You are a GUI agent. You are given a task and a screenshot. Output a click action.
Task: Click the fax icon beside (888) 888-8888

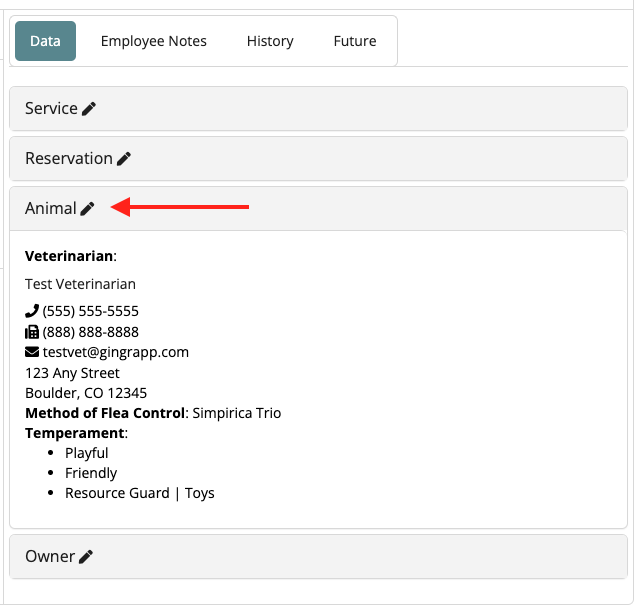click(32, 332)
